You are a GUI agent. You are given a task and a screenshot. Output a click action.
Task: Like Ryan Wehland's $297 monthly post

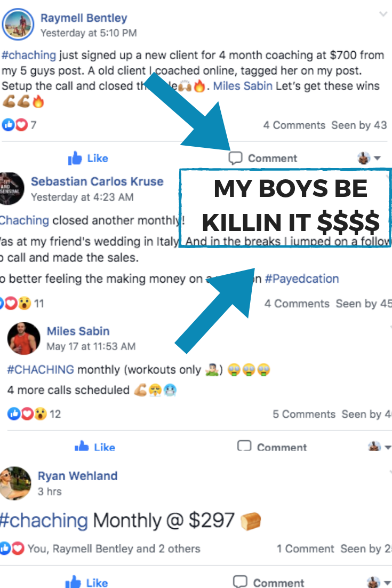pyautogui.click(x=86, y=582)
